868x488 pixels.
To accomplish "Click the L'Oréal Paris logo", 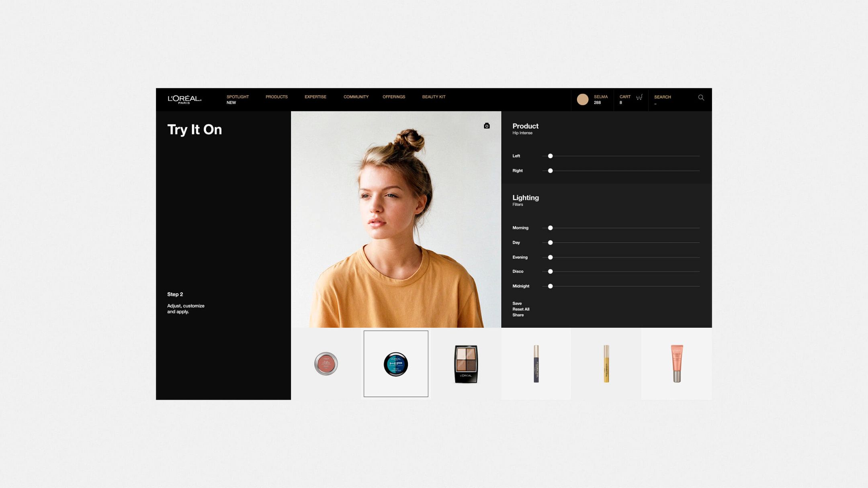I will (184, 99).
